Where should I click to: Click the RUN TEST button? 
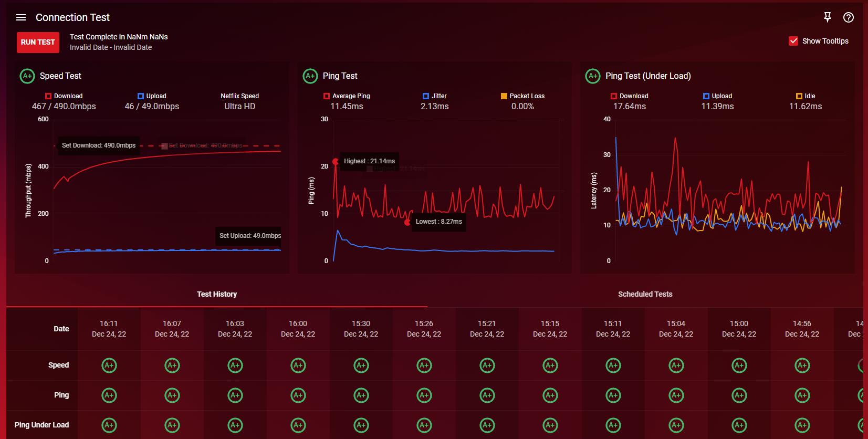38,42
